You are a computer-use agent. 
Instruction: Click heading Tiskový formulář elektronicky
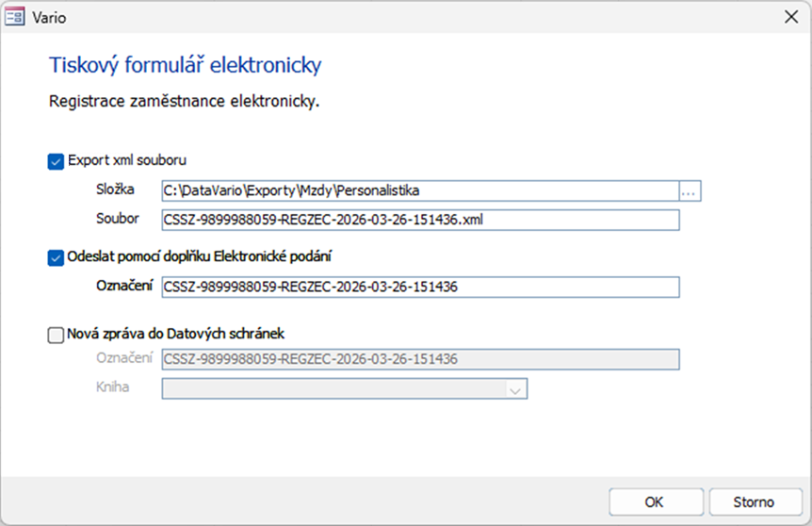pyautogui.click(x=185, y=66)
